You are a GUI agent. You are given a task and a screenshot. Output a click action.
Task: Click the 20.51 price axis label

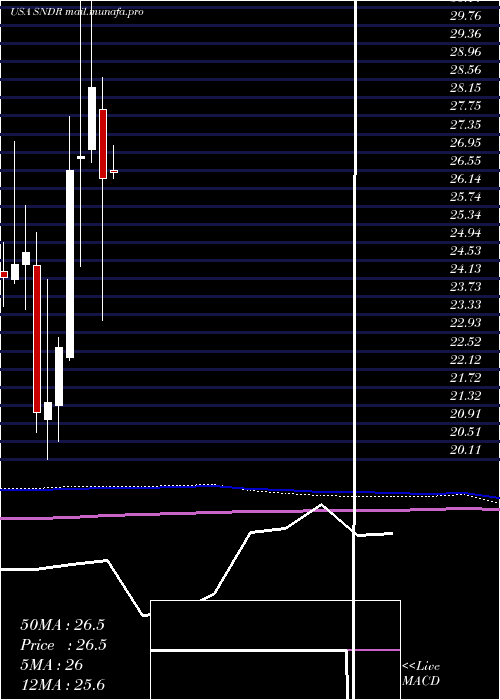pos(466,432)
